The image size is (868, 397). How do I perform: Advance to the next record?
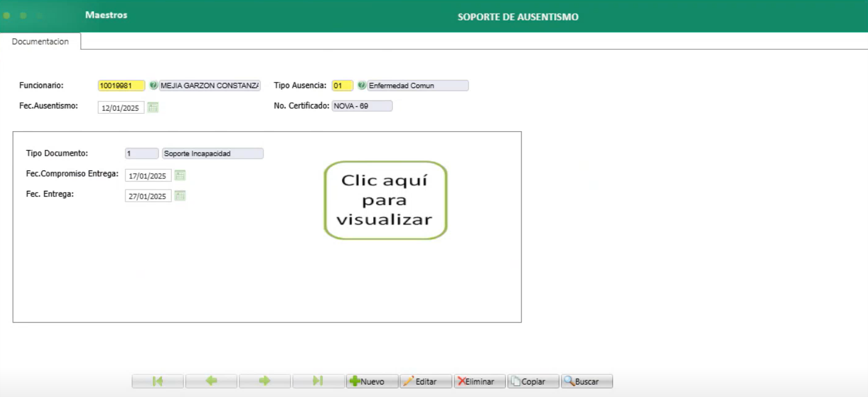pos(265,381)
